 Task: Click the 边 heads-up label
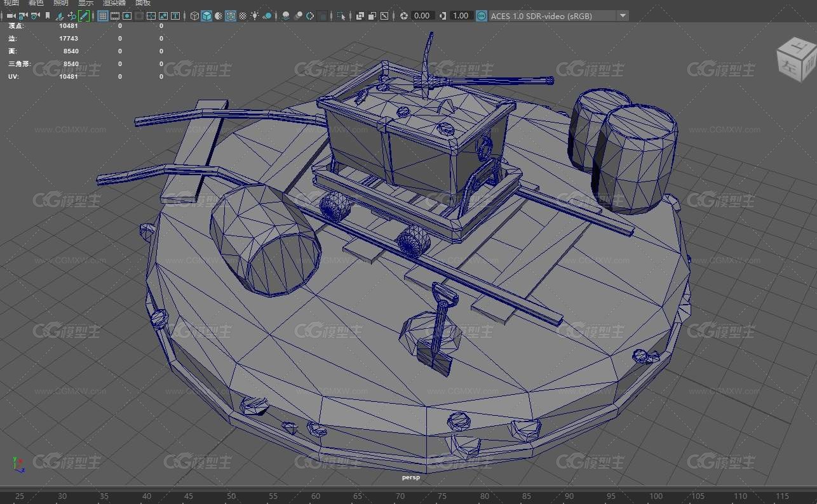tap(13, 39)
